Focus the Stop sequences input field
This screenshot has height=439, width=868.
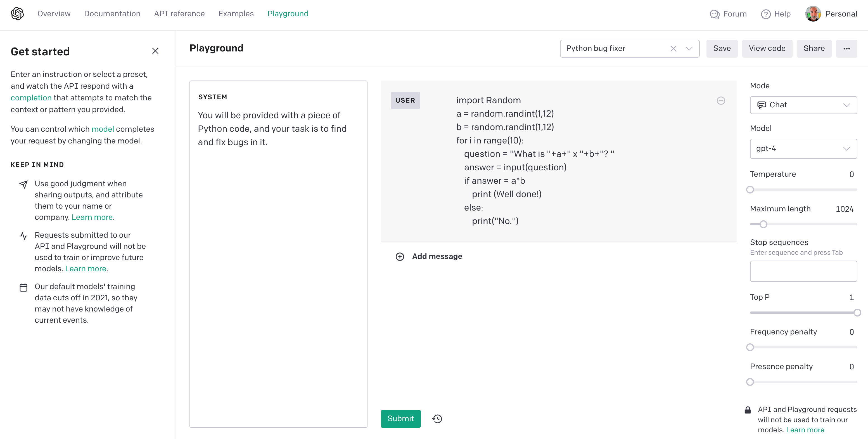click(803, 271)
